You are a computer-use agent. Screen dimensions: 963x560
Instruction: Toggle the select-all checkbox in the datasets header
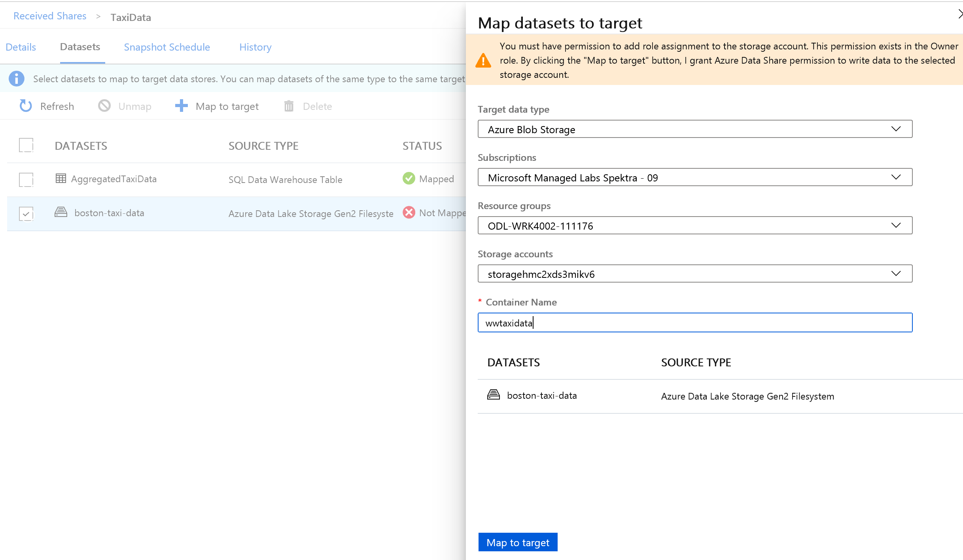(26, 145)
